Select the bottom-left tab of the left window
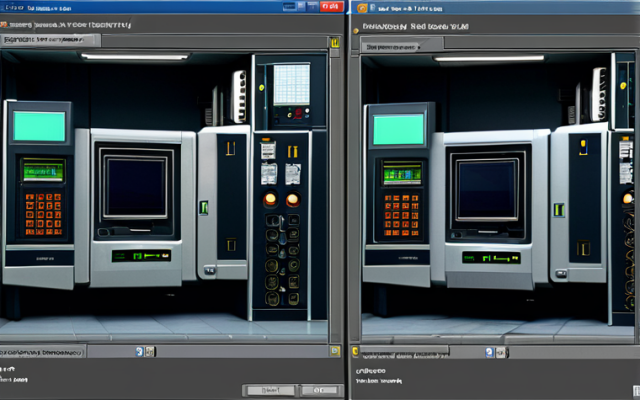This screenshot has width=640, height=400. pyautogui.click(x=43, y=352)
